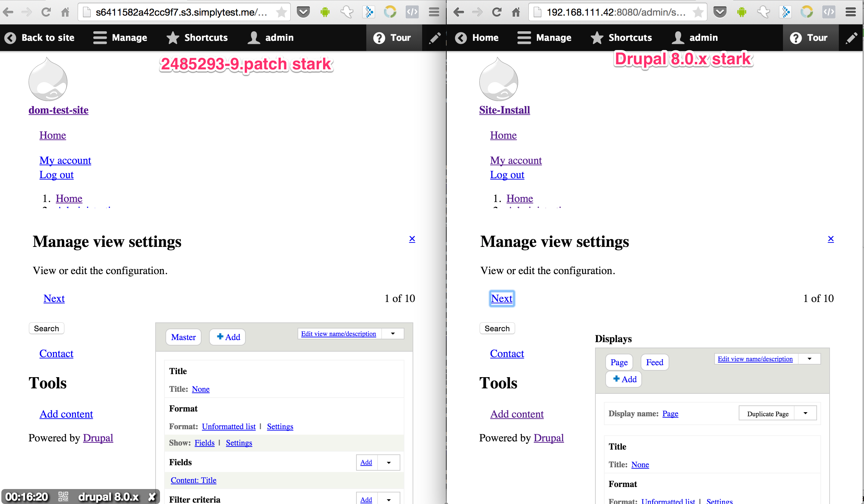This screenshot has height=504, width=864.
Task: Switch to the Feed display tab
Action: 654,362
